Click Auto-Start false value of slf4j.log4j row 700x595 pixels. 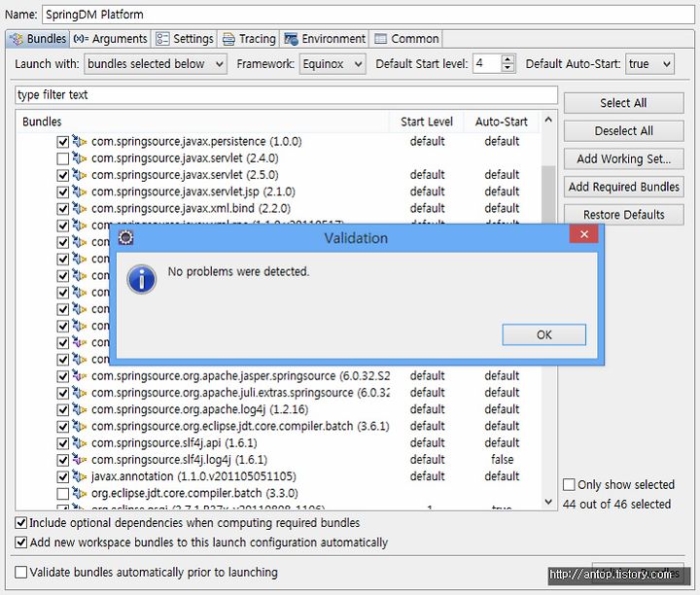(503, 460)
